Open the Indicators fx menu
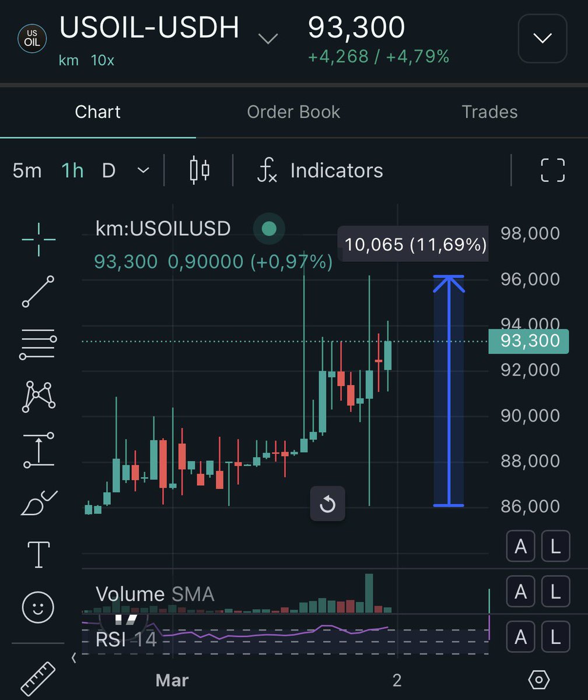Image resolution: width=588 pixels, height=700 pixels. [x=320, y=170]
